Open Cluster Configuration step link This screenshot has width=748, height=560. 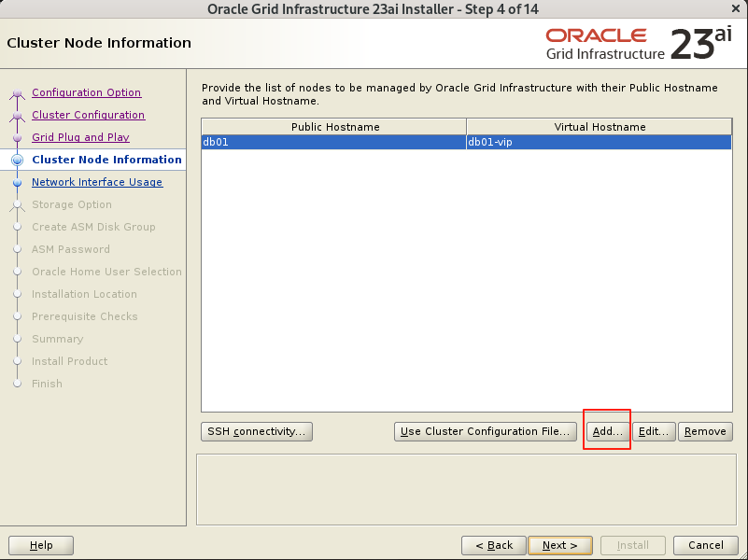pyautogui.click(x=89, y=115)
